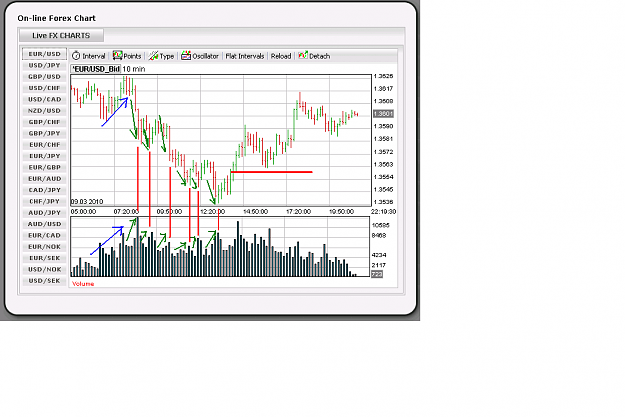The image size is (625, 417).
Task: Select the EUR/AUD currency pair
Action: click(x=45, y=179)
